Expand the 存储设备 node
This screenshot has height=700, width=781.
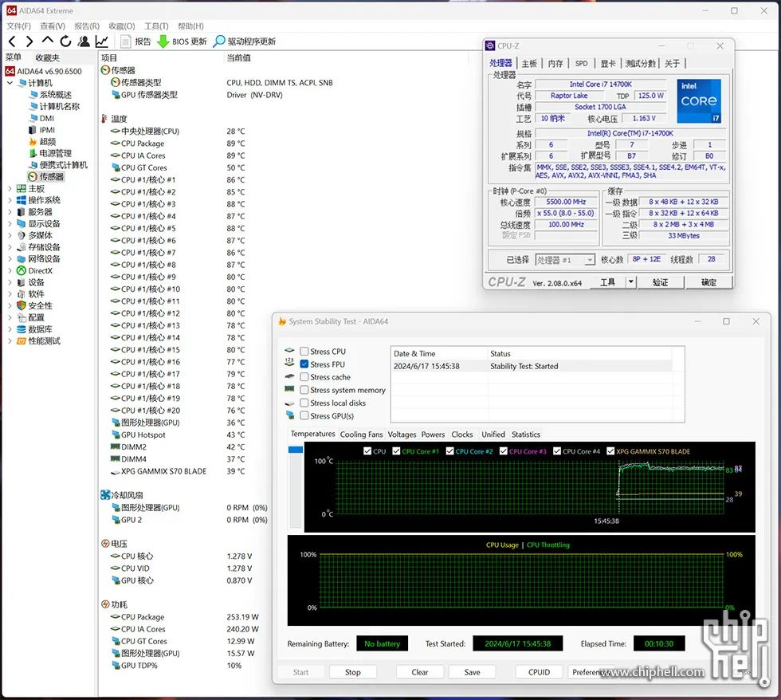10,247
